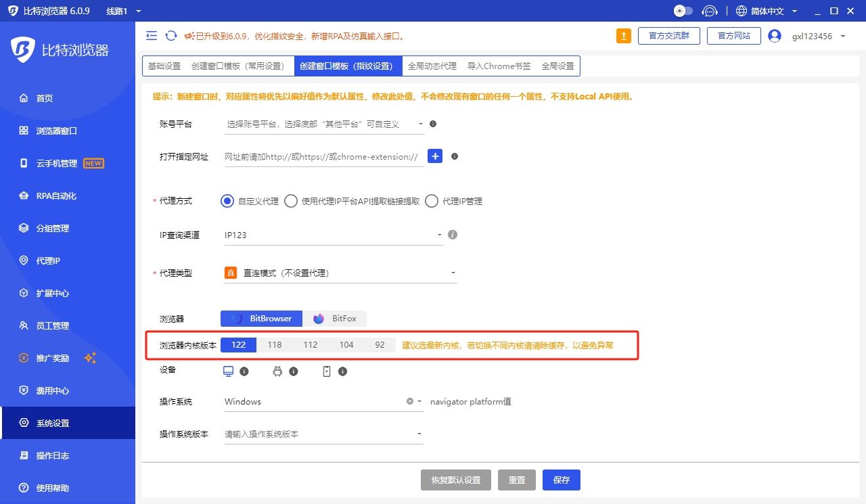The width and height of the screenshot is (866, 504).
Task: Toggle the light/dark theme switch
Action: pyautogui.click(x=683, y=11)
